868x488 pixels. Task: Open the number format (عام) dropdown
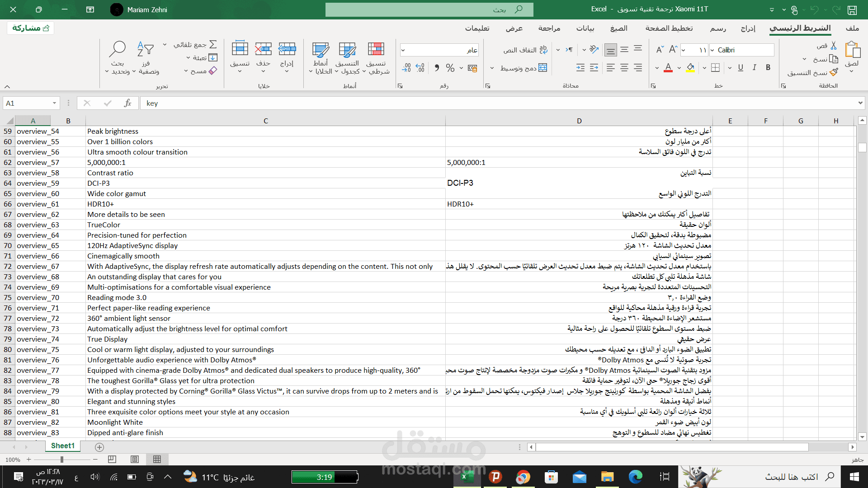point(403,50)
